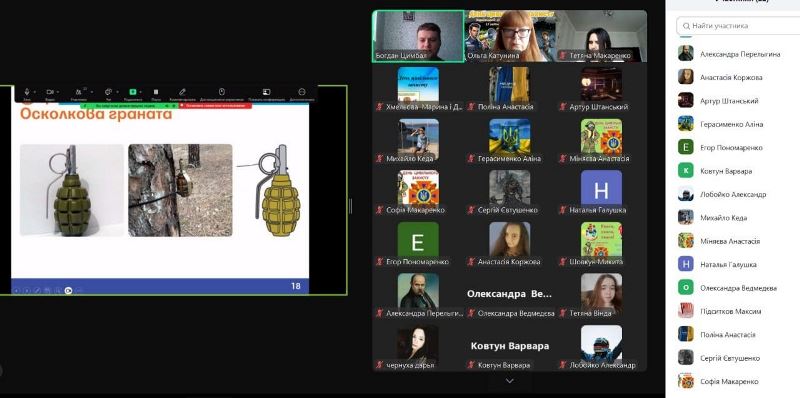Image resolution: width=800 pixels, height=398 pixels.
Task: Open the Participants icon in the toolbar
Action: (79, 92)
